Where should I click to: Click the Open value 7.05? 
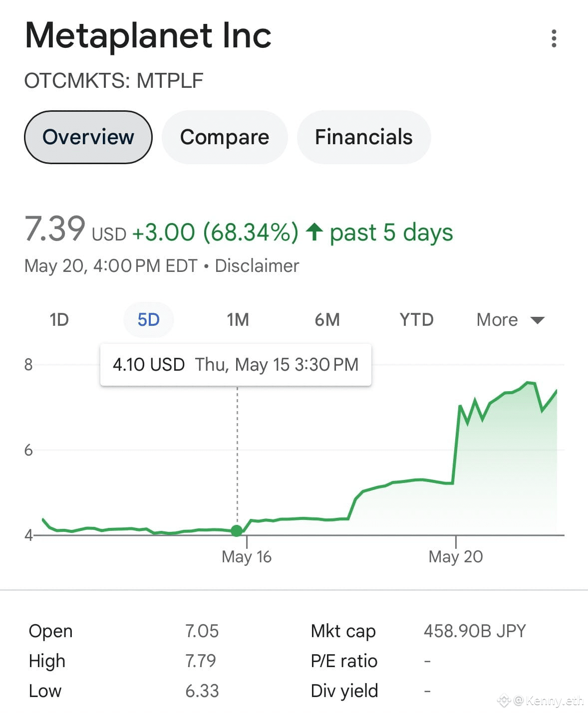[202, 631]
